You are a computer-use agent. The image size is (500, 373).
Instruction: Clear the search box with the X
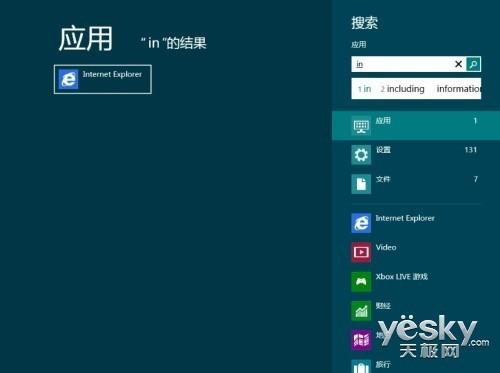458,64
